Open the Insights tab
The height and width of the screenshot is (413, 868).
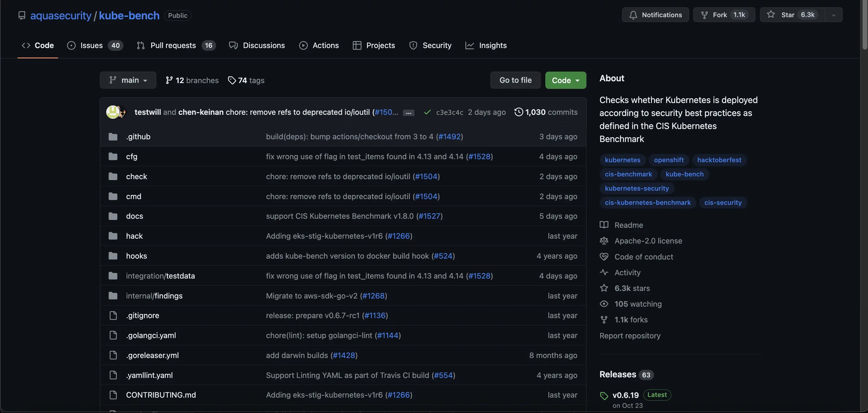[486, 45]
